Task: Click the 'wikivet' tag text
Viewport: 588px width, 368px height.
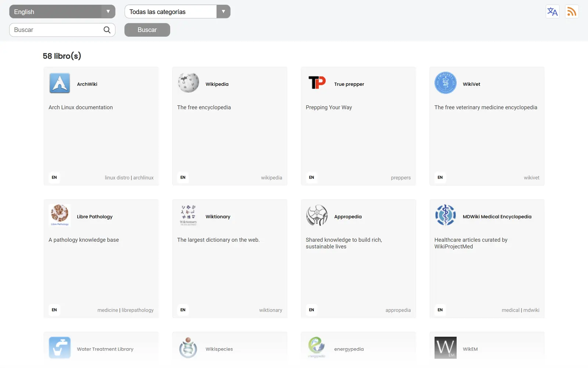Action: pos(531,178)
